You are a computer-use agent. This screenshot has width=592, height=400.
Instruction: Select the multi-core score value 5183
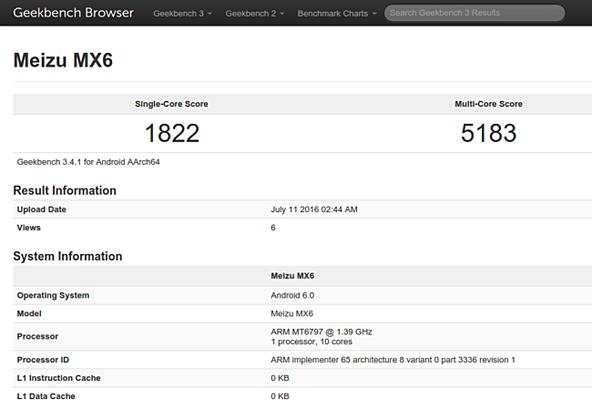coord(489,133)
